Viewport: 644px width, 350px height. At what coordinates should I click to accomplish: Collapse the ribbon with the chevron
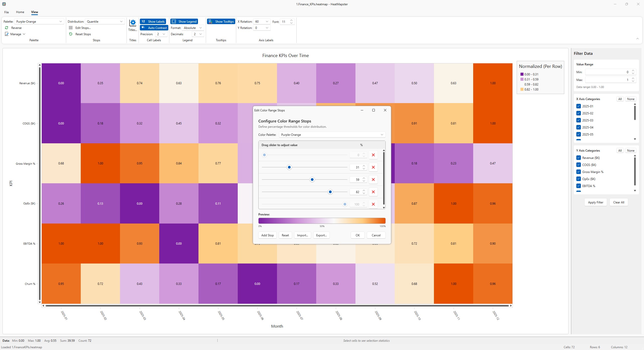637,38
